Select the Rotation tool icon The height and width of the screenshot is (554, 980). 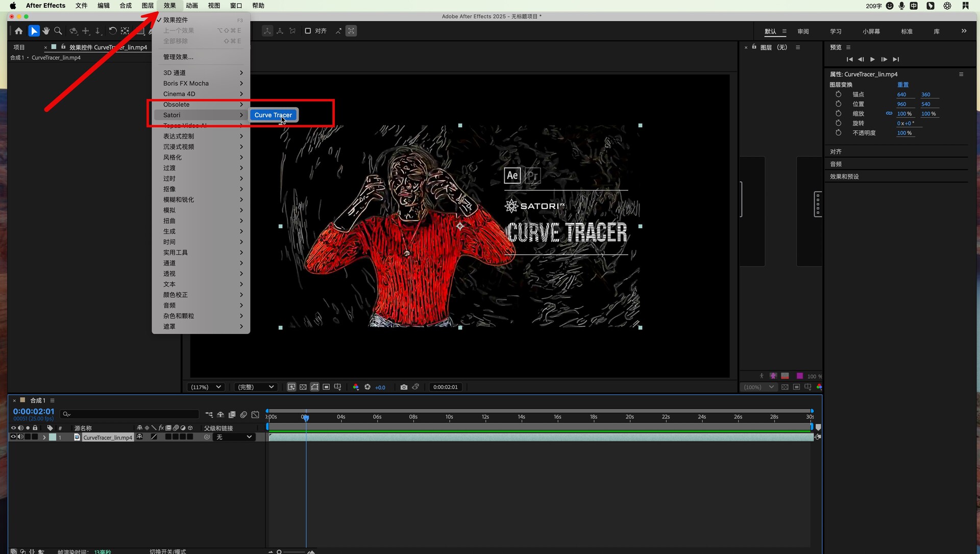pyautogui.click(x=112, y=31)
